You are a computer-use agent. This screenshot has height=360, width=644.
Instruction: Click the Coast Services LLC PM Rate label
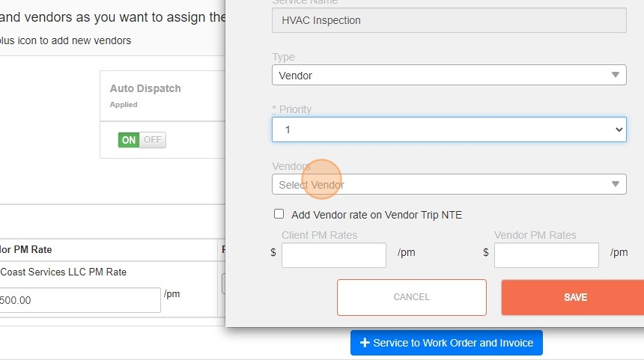64,272
